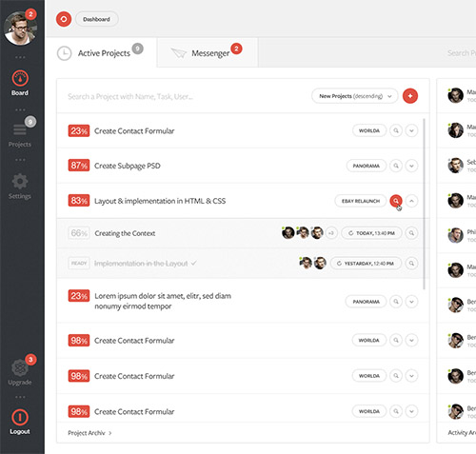Expand the 23% Create Contact Formular row

[411, 130]
